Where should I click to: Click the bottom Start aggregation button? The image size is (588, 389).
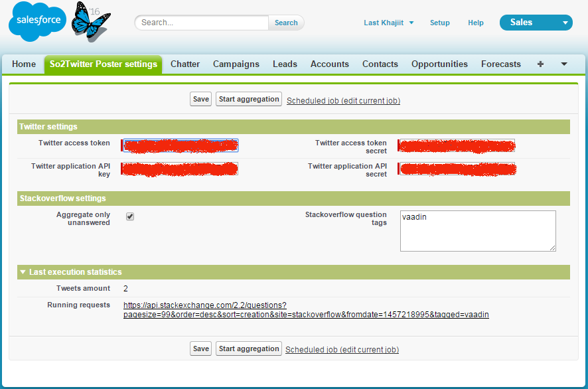[x=249, y=349]
